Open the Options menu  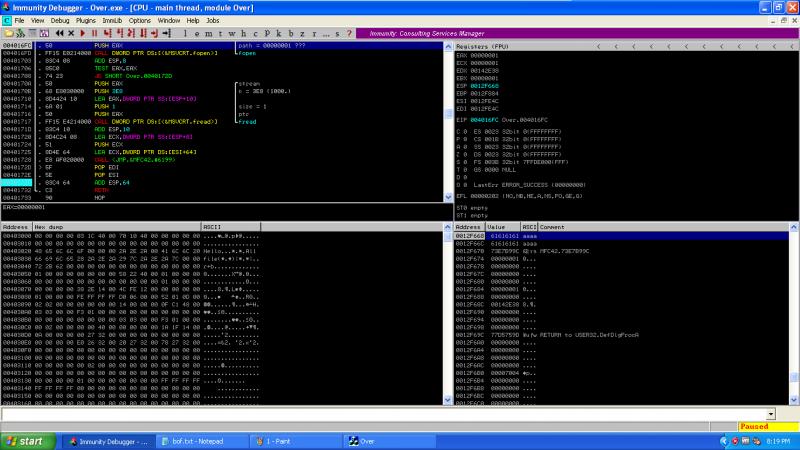pyautogui.click(x=139, y=20)
